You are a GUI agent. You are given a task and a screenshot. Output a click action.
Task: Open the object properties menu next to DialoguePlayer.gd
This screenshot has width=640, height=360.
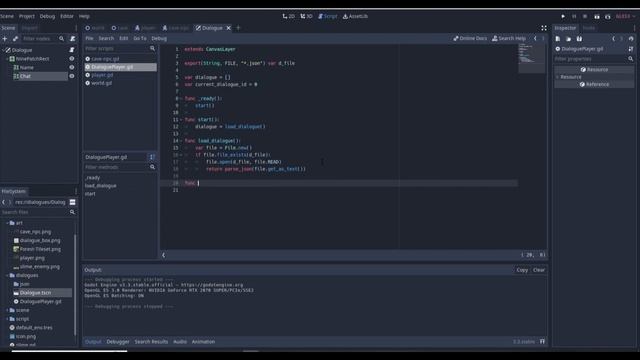631,49
